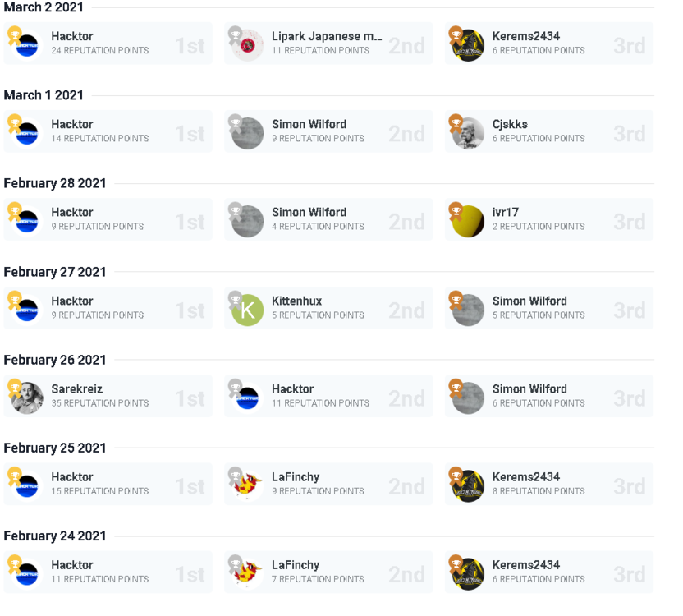683x616 pixels.
Task: Open Simon Wilford's profile on February 28
Action: click(309, 212)
